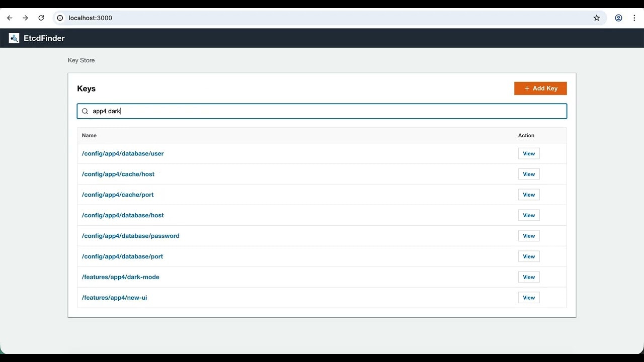Click the browser back arrow icon

9,18
